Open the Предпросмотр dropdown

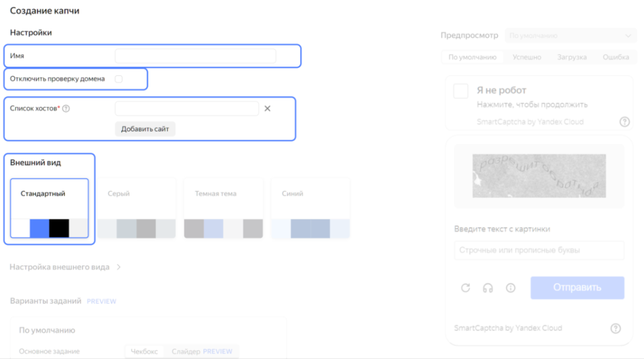coord(569,35)
